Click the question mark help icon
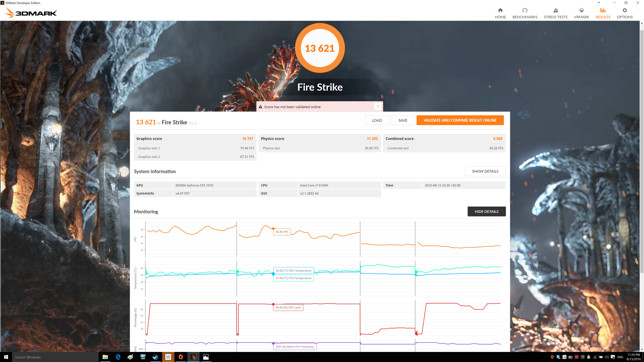This screenshot has height=362, width=644. tap(378, 107)
